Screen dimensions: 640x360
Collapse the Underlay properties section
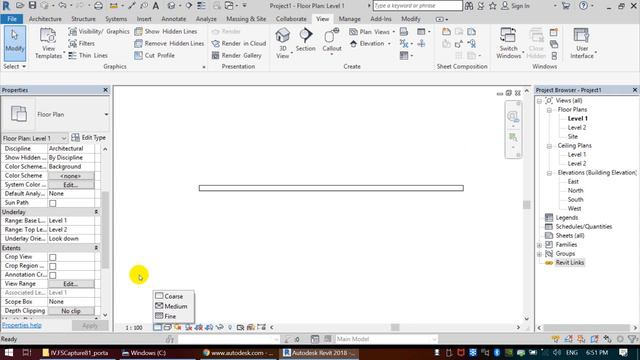[x=96, y=212]
